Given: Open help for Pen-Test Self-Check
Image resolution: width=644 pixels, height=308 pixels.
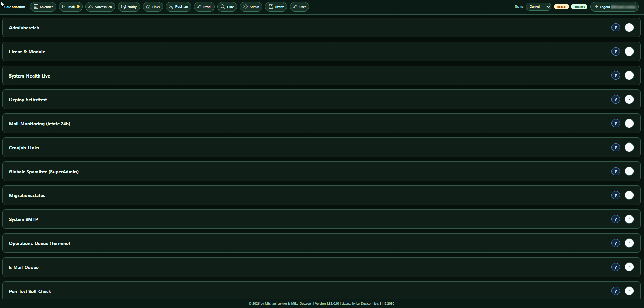Looking at the screenshot, I should tap(616, 291).
